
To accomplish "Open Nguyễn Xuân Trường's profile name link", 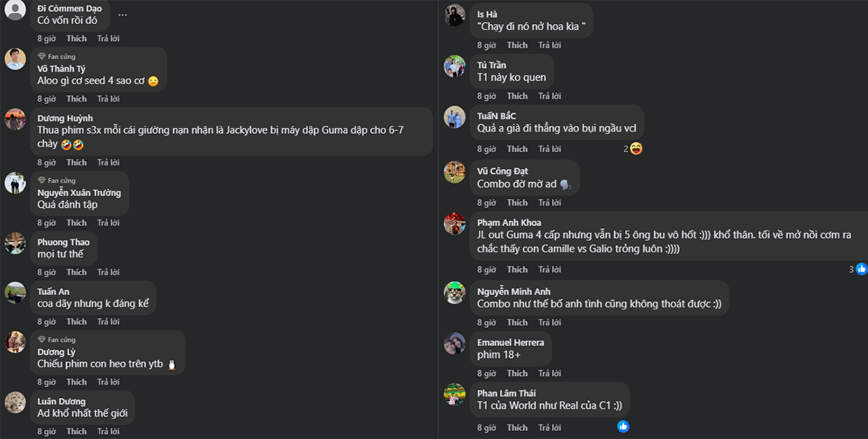I will coord(79,192).
